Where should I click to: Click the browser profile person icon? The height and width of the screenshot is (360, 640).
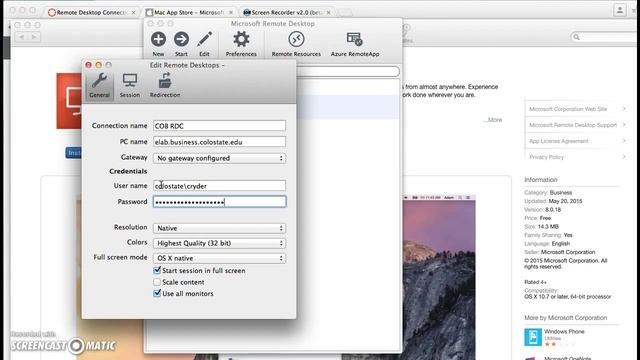click(620, 10)
